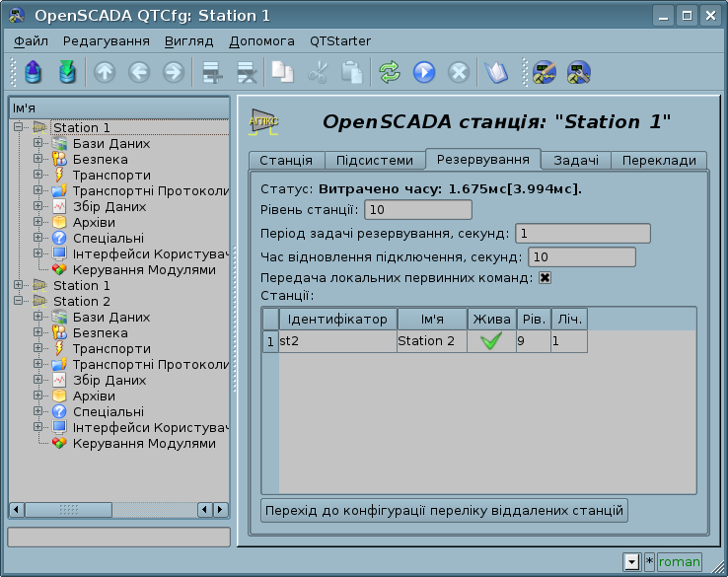Switch to the 'Задачі' tab

(x=575, y=161)
